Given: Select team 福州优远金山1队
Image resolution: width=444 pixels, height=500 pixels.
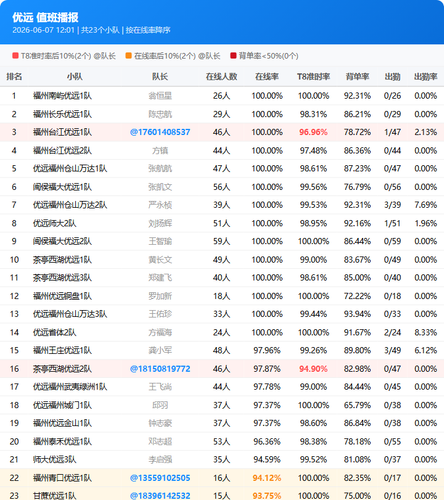Looking at the screenshot, I should pos(62,423).
